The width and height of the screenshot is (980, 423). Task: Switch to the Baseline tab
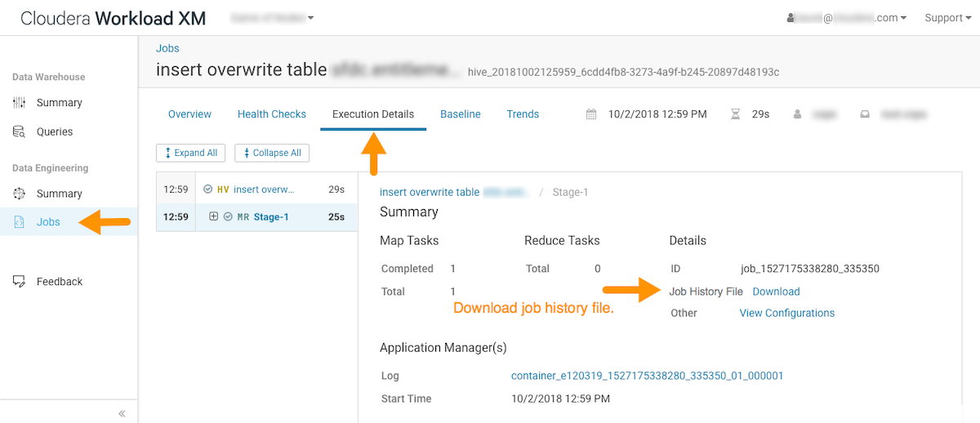tap(460, 114)
